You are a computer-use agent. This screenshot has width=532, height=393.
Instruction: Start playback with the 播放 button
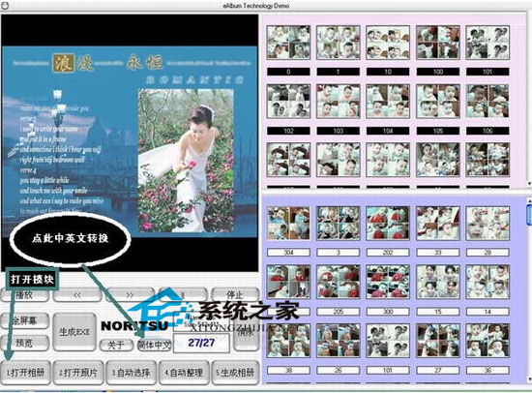tap(25, 295)
